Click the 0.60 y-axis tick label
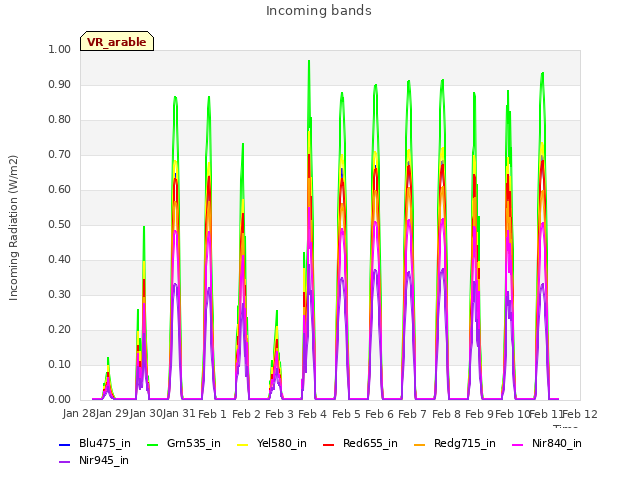The height and width of the screenshot is (480, 640). click(60, 189)
